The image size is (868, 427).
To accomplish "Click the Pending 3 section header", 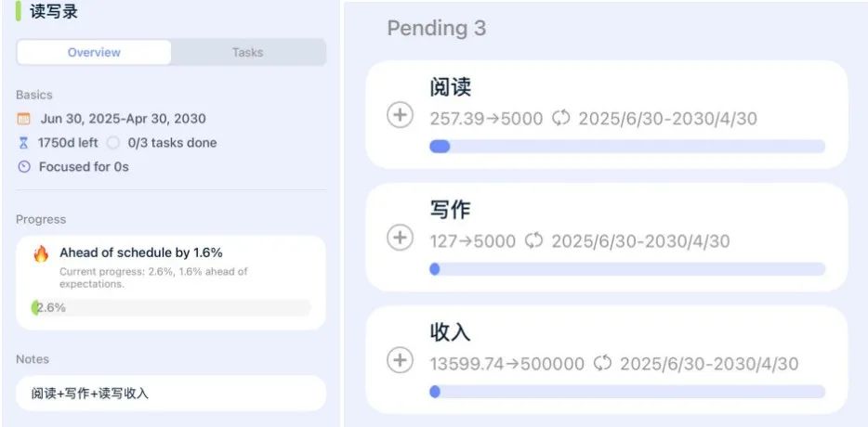I will click(x=437, y=28).
